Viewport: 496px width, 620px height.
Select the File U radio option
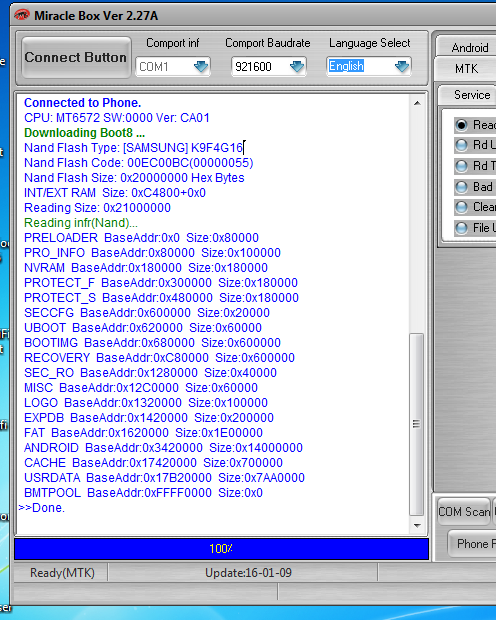coord(461,228)
